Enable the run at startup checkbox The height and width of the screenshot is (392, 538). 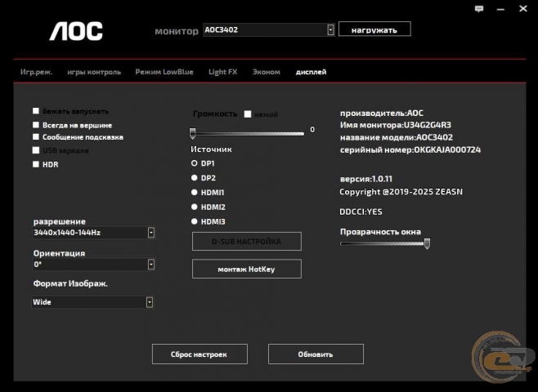point(36,111)
